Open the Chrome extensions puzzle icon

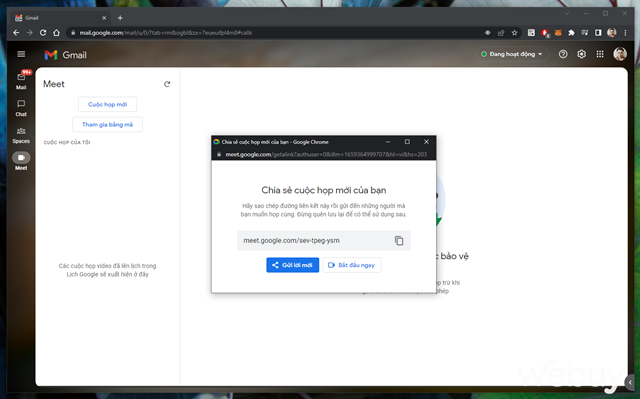(571, 33)
